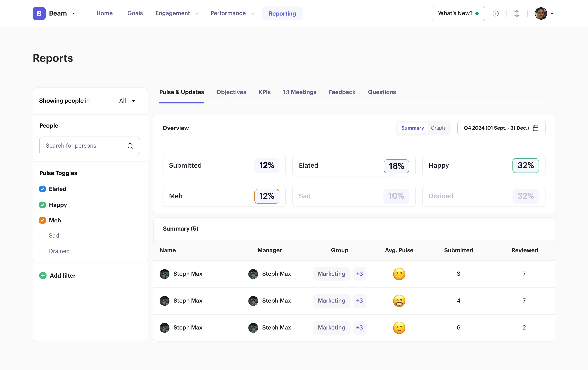
Task: Open the Goals nav item
Action: (x=135, y=13)
